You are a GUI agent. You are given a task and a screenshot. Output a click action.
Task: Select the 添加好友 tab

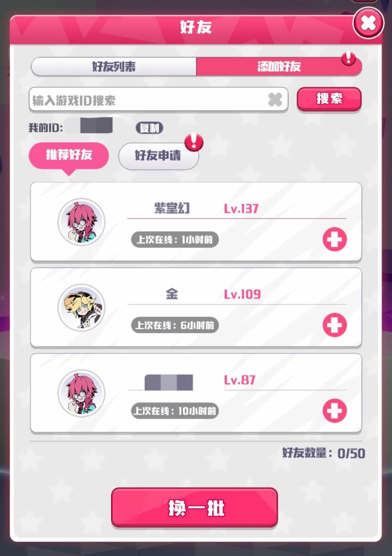tap(279, 67)
